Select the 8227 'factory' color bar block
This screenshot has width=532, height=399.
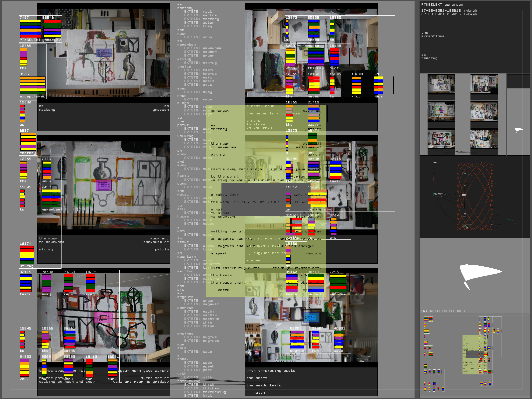(29, 142)
